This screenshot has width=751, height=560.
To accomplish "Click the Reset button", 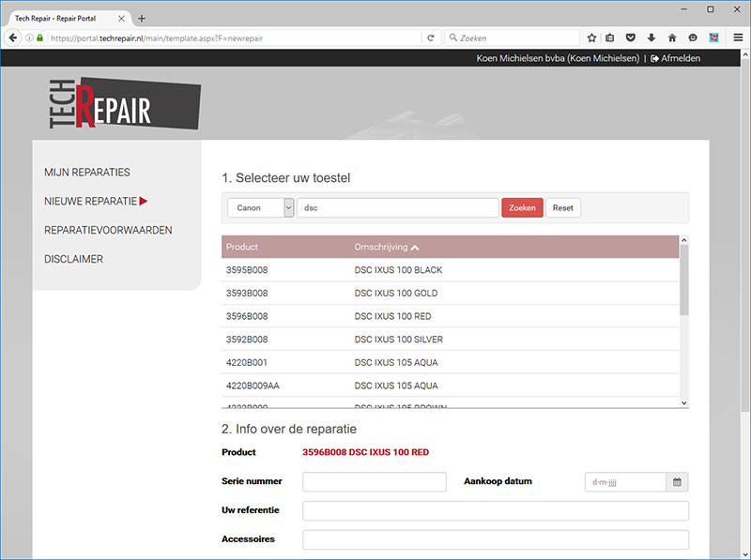I will point(562,207).
